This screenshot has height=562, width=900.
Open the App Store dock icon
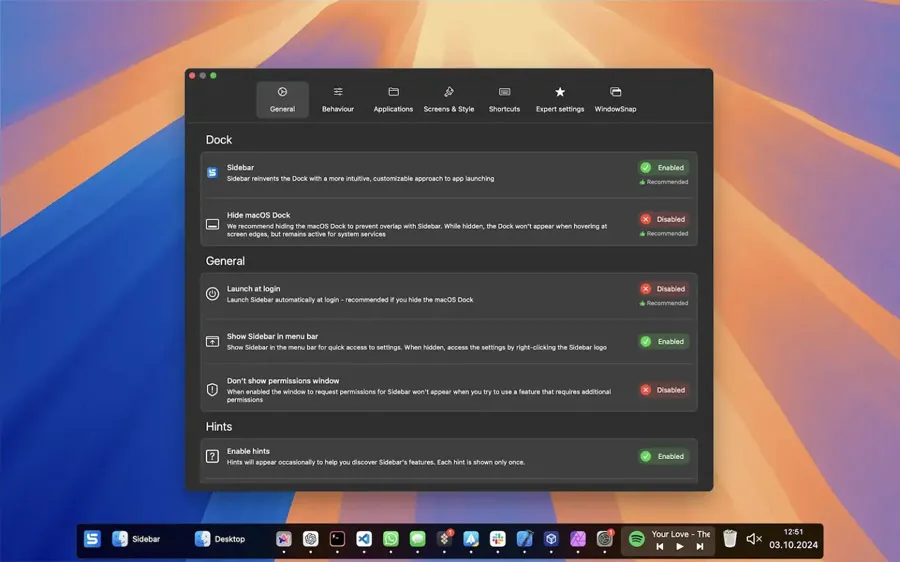pyautogui.click(x=471, y=539)
